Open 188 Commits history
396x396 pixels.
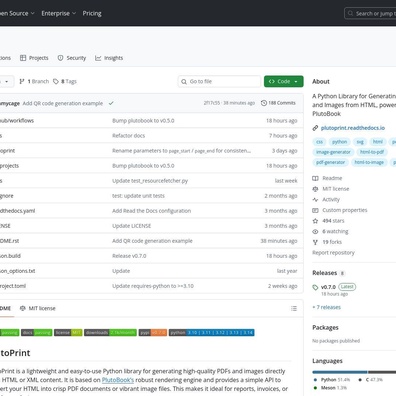(278, 103)
